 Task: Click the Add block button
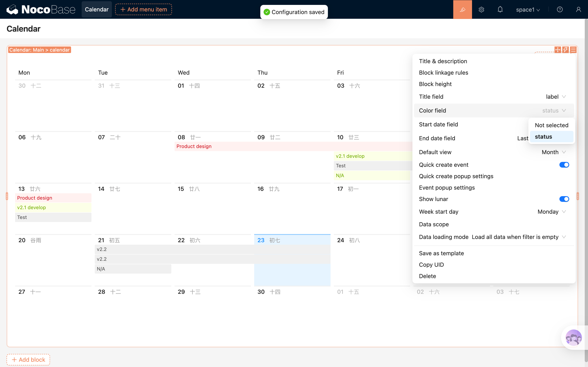pos(28,359)
